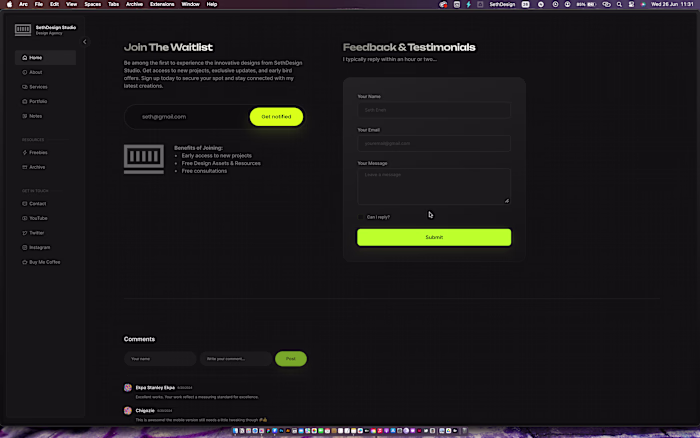Click 'Free consultations' bullet
Viewport: 700px width, 438px height.
coord(204,171)
